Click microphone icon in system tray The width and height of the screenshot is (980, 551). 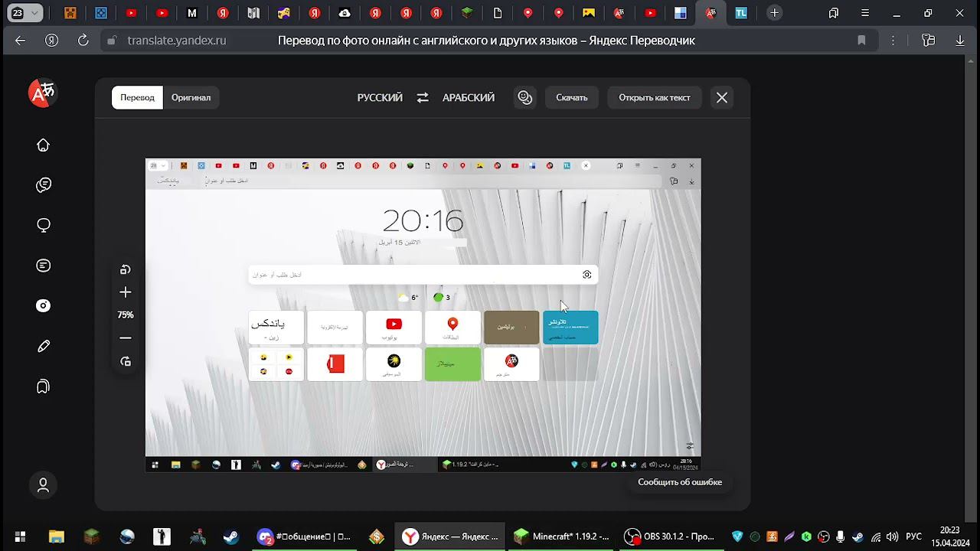click(x=841, y=536)
